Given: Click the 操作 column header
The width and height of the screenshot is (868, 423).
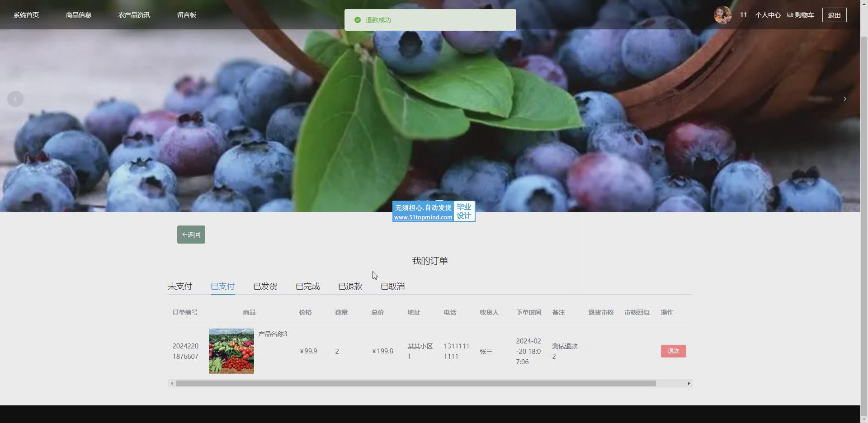Looking at the screenshot, I should click(667, 312).
